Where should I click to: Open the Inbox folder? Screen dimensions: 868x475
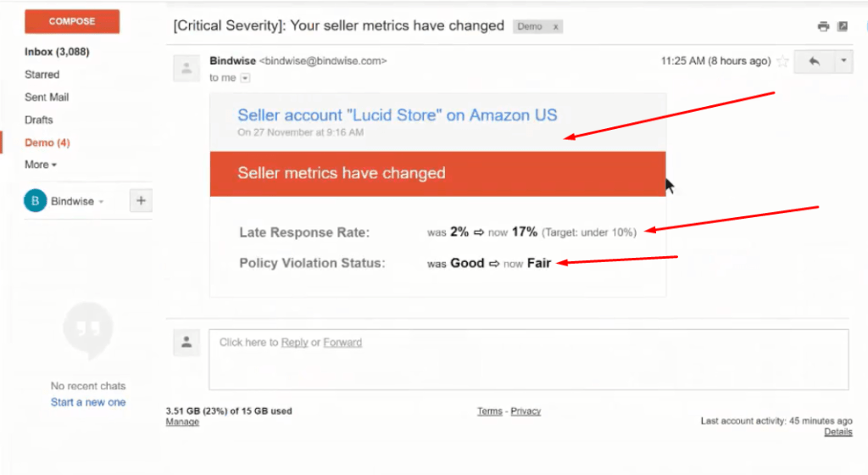point(57,52)
